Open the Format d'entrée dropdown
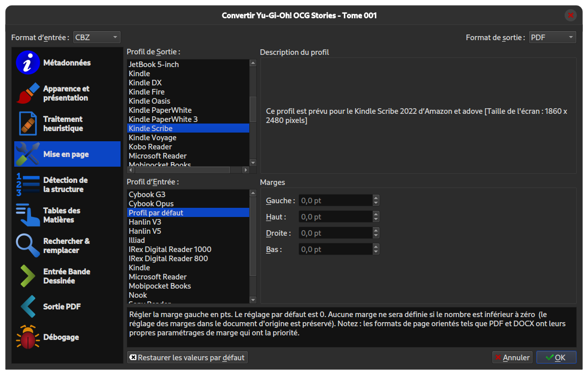 tap(97, 37)
